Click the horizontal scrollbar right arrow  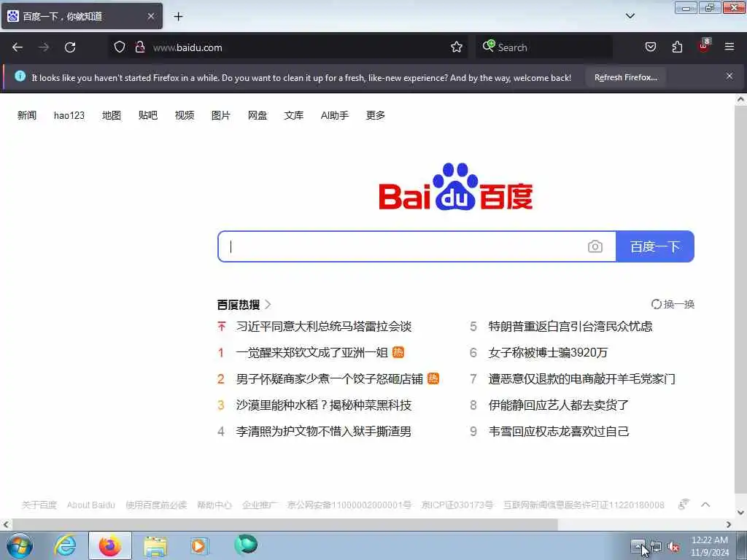tap(729, 524)
